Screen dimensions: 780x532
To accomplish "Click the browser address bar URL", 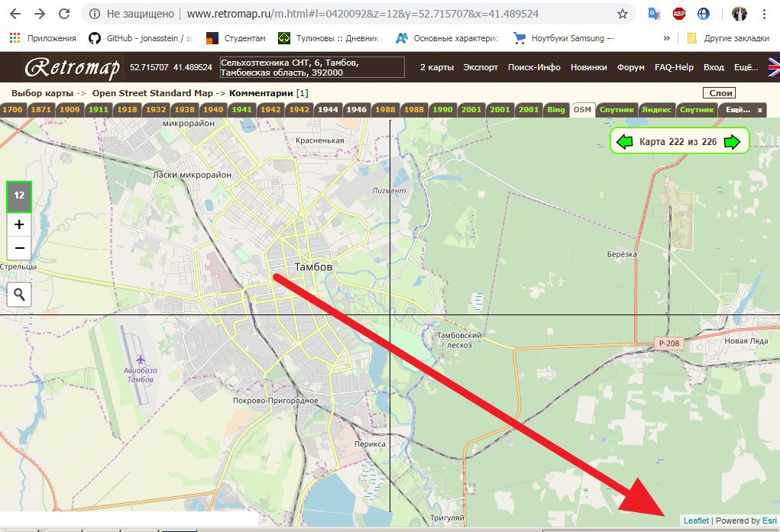I will pyautogui.click(x=363, y=14).
